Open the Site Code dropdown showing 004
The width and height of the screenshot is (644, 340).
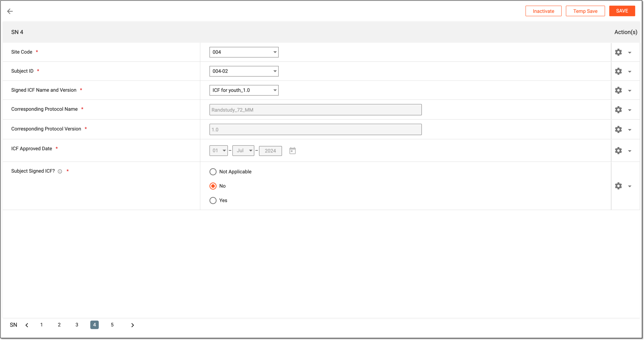(x=244, y=52)
